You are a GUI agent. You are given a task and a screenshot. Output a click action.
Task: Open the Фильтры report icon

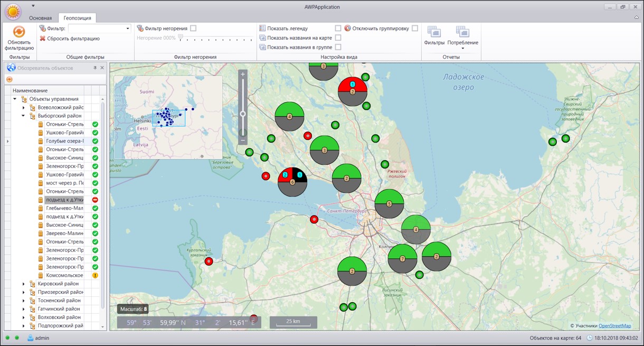(x=434, y=32)
